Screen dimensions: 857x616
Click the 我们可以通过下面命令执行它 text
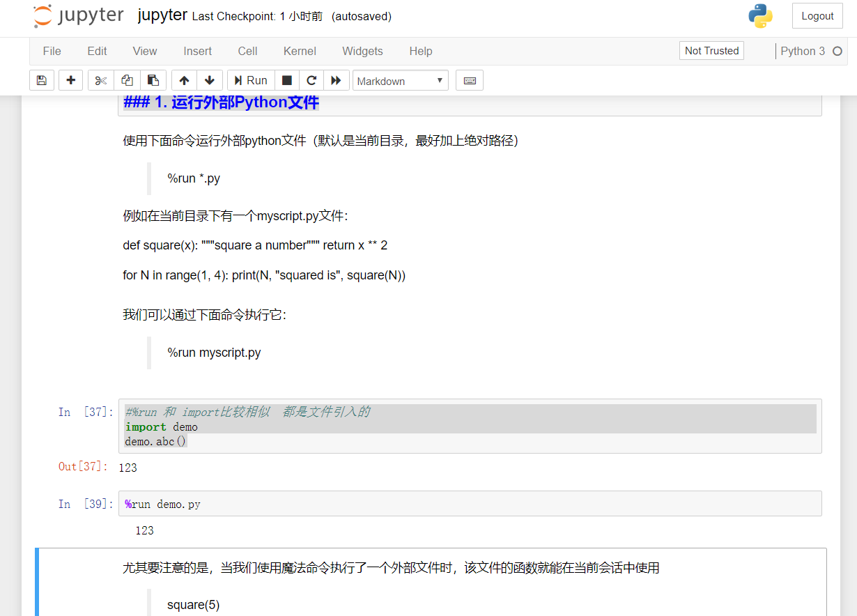point(204,315)
